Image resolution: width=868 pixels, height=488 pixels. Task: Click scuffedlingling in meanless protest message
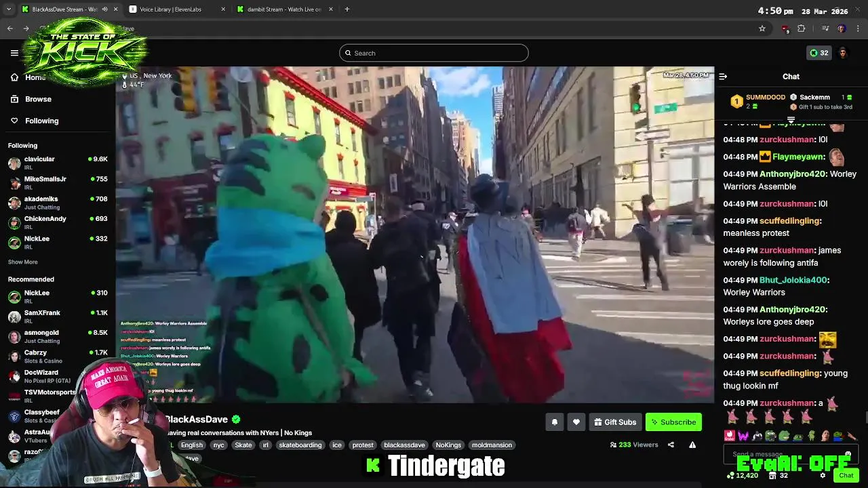pos(790,221)
